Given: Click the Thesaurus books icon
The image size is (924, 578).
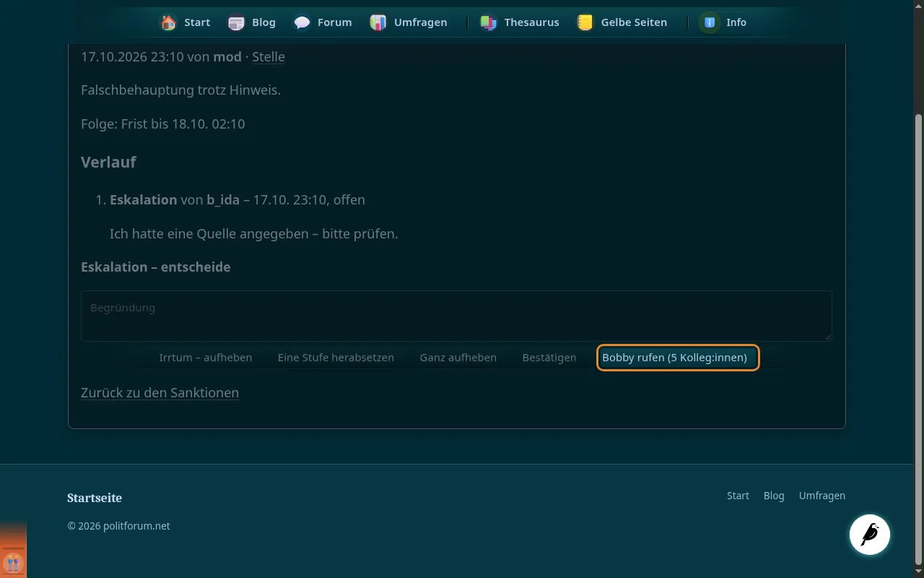Looking at the screenshot, I should pos(489,22).
